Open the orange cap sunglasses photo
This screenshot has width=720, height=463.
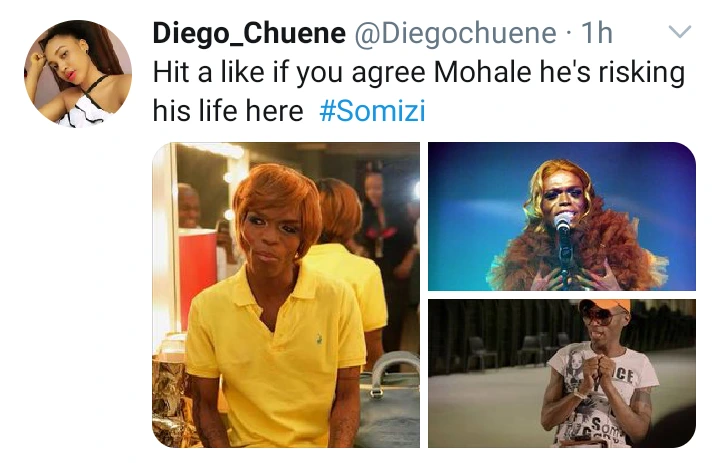click(562, 373)
